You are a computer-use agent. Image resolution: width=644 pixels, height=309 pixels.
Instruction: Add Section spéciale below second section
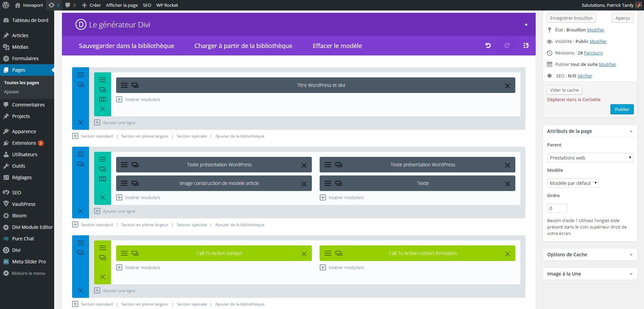(x=192, y=224)
